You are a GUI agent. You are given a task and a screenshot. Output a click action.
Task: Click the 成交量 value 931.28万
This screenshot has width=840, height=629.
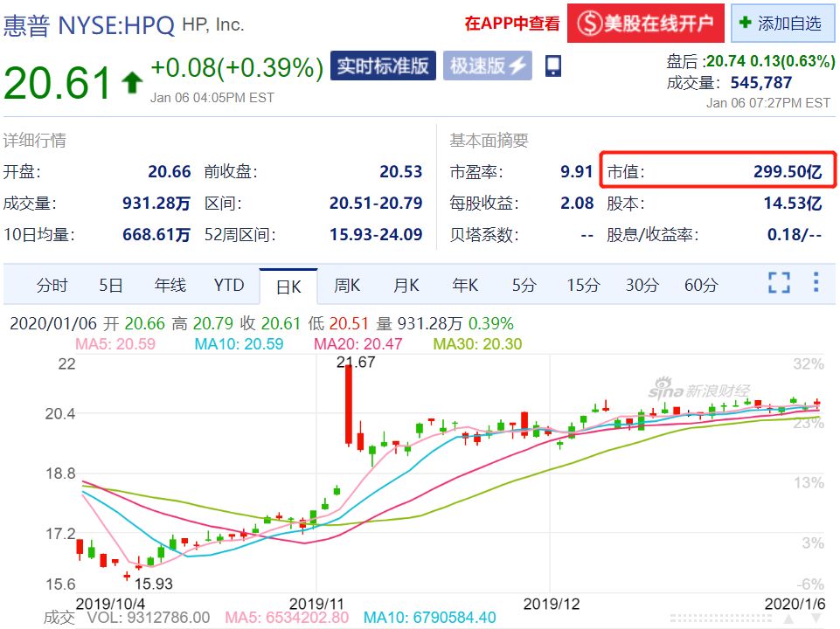(156, 203)
